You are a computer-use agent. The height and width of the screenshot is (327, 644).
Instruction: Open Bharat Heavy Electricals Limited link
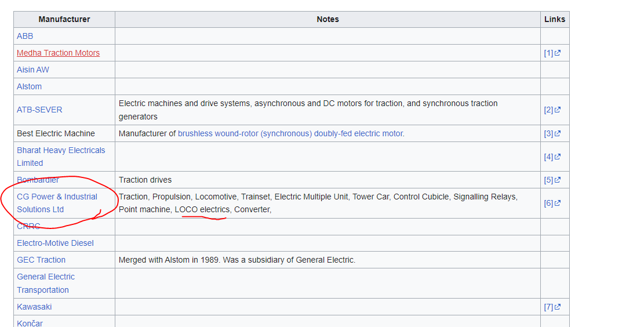(x=61, y=157)
